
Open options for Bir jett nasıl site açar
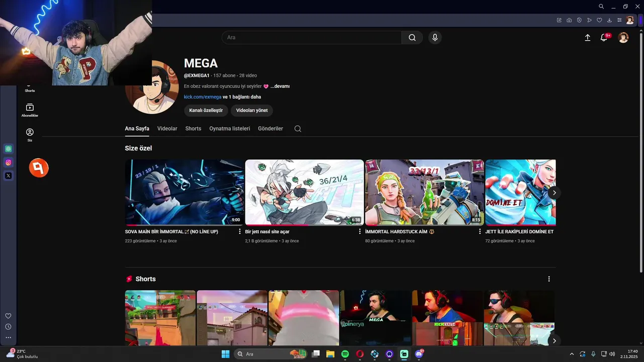tap(360, 232)
